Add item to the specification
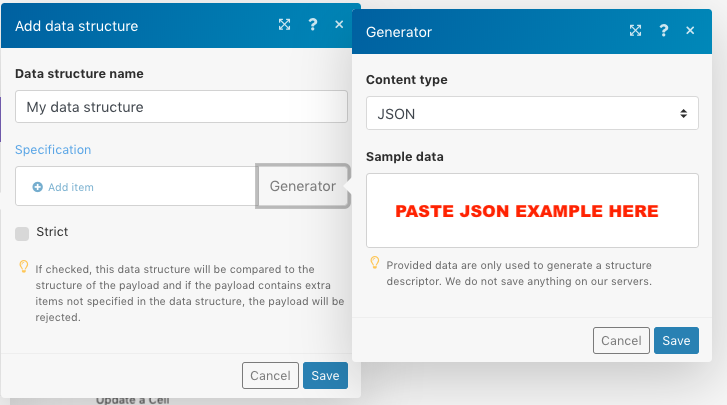This screenshot has width=727, height=405. 63,187
